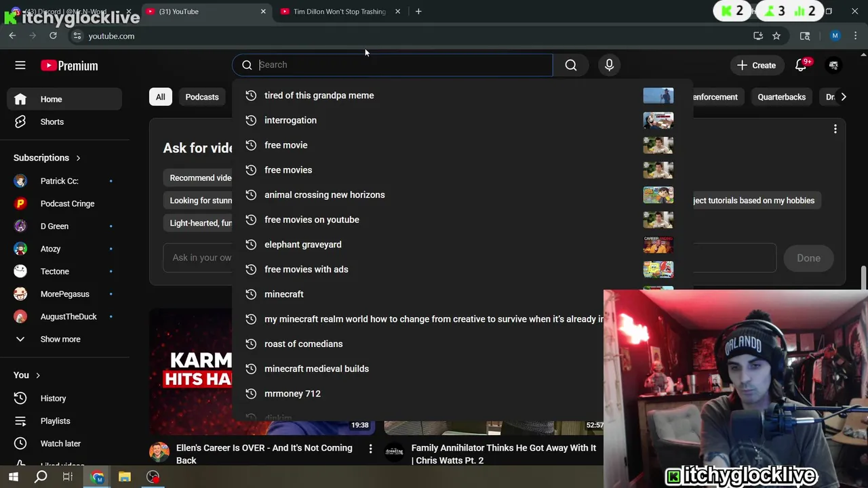This screenshot has width=868, height=488.
Task: Open File Explorer from taskbar
Action: click(x=125, y=477)
